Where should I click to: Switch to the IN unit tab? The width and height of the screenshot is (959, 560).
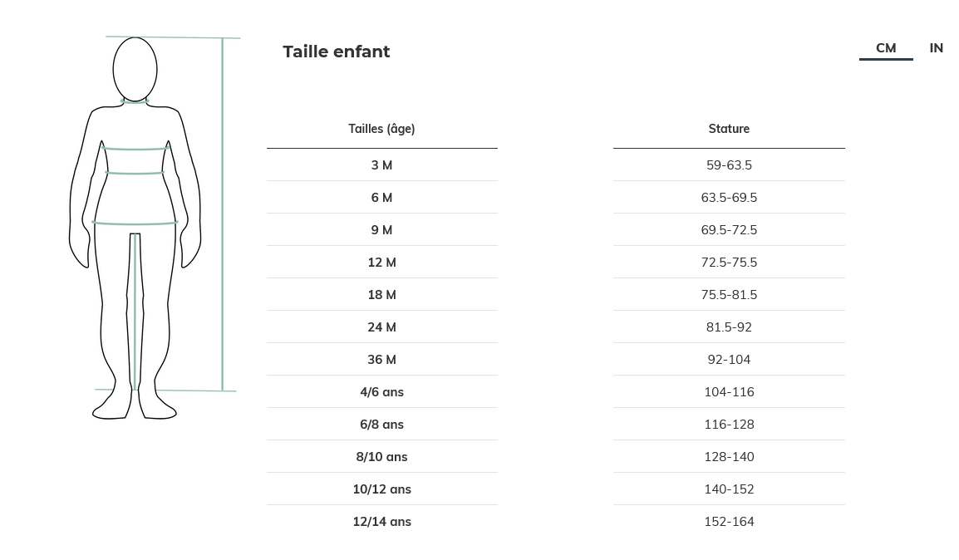pyautogui.click(x=936, y=48)
